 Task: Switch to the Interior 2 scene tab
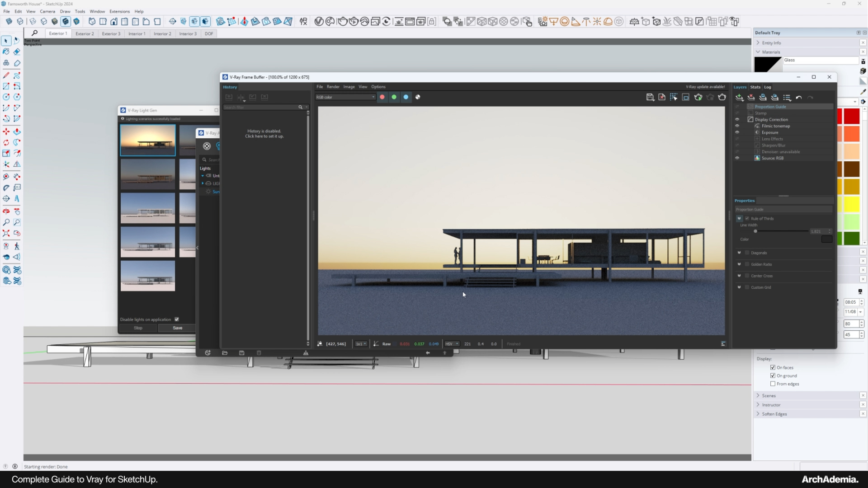tap(162, 33)
